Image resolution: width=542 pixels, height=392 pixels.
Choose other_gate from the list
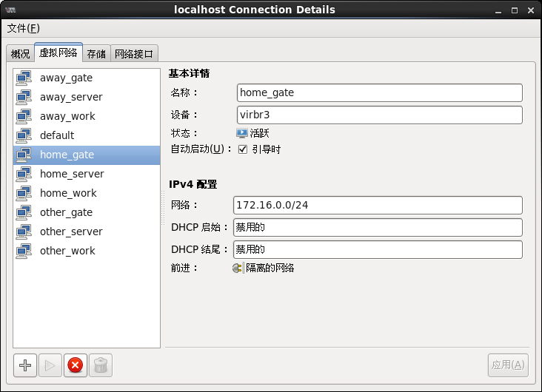[x=66, y=212]
